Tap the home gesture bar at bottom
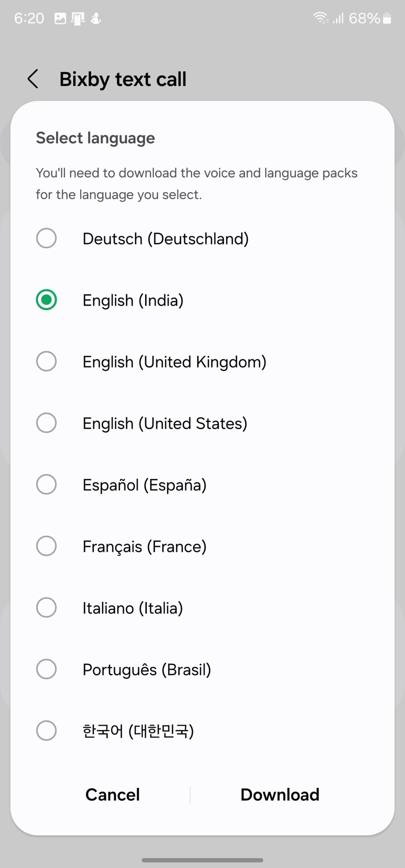The width and height of the screenshot is (405, 868). coord(202,860)
